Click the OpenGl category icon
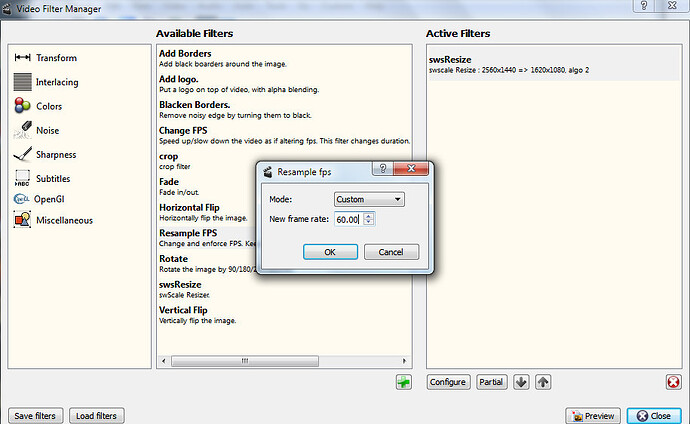This screenshot has width=690, height=424. pyautogui.click(x=21, y=199)
